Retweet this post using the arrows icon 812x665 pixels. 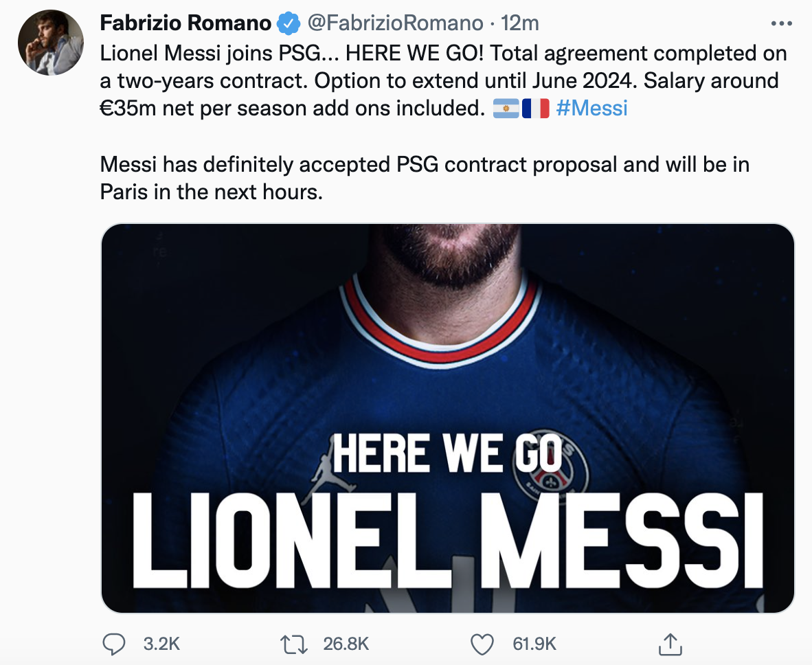click(x=295, y=644)
